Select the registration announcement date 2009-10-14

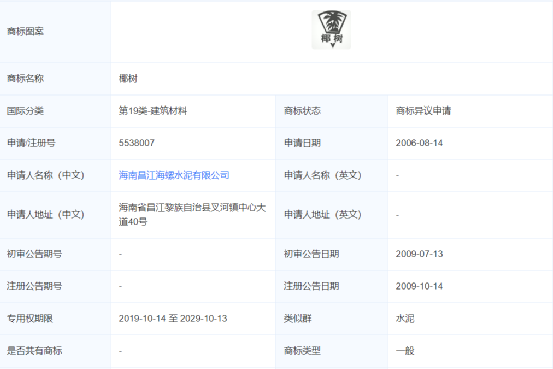(x=419, y=286)
